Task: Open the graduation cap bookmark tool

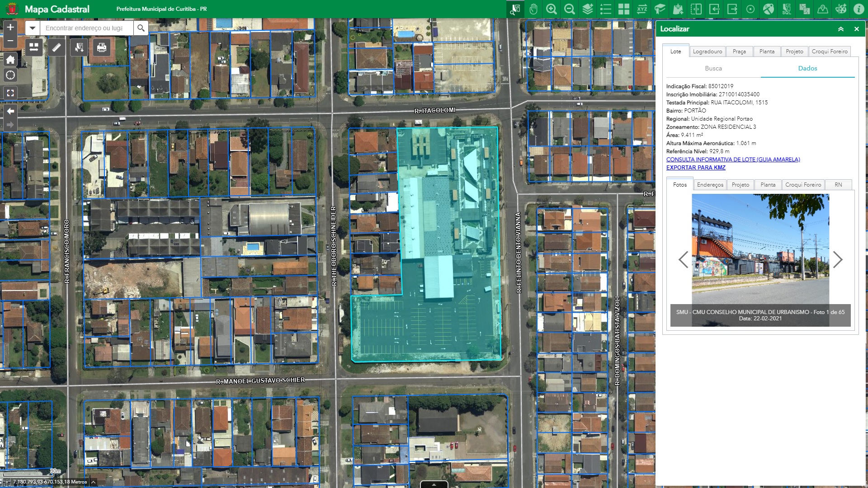Action: 660,9
